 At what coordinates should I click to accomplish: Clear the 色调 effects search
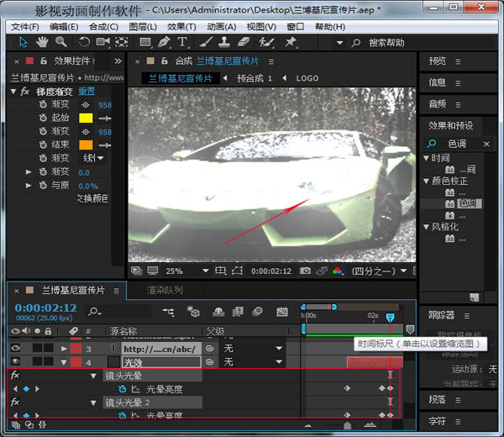click(x=486, y=144)
